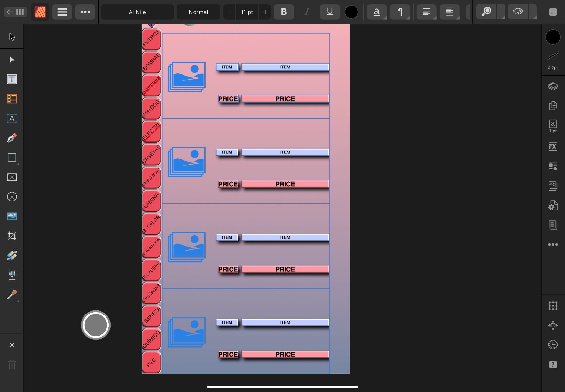Open the Layers studio panel

click(x=553, y=86)
